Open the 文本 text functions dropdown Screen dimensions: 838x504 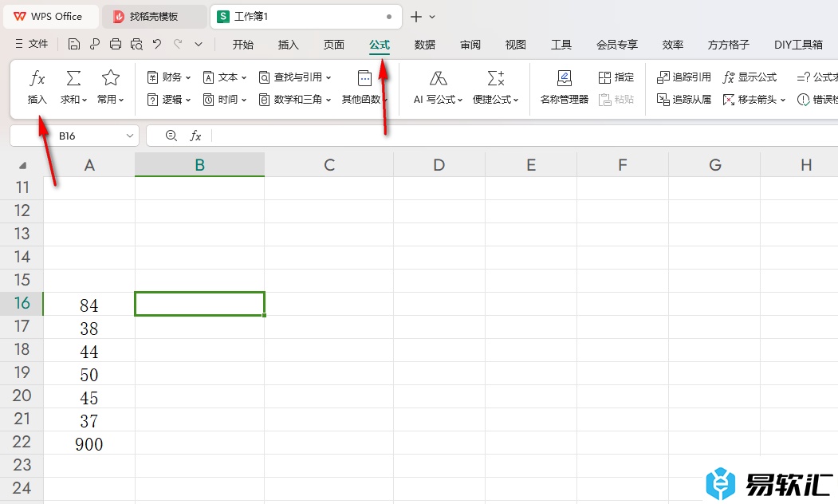pos(225,77)
